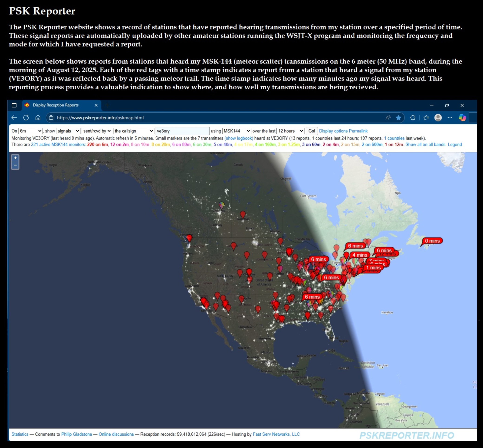This screenshot has width=483, height=448.
Task: Click the ve3ory callsign input field
Action: pyautogui.click(x=182, y=131)
